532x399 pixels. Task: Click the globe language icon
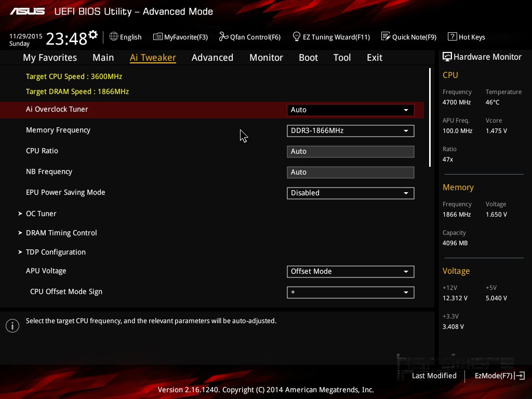click(x=114, y=36)
